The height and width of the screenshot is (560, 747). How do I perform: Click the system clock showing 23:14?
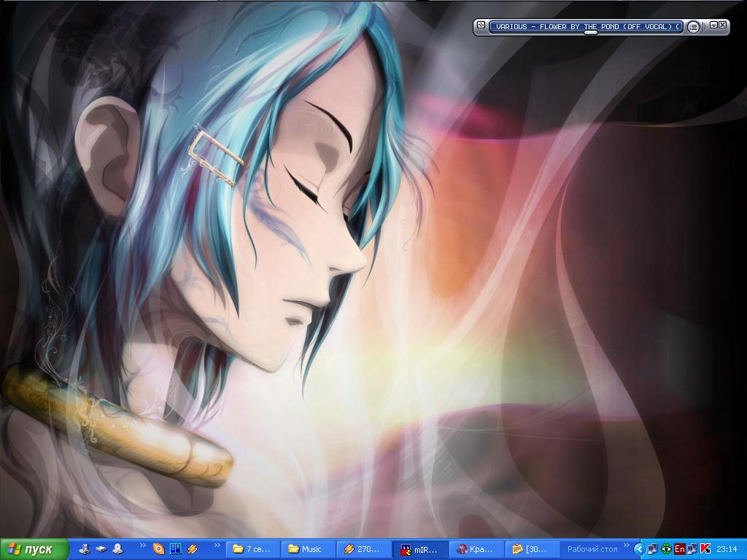coord(727,549)
